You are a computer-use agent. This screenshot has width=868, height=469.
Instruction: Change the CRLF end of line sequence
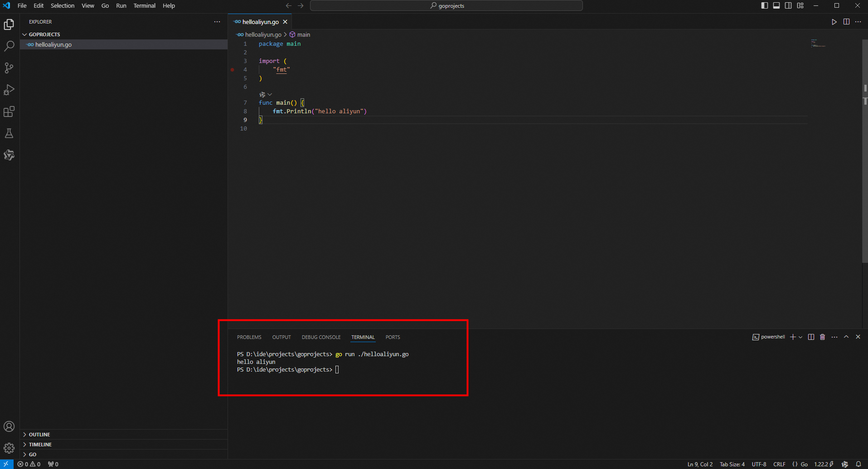click(779, 464)
